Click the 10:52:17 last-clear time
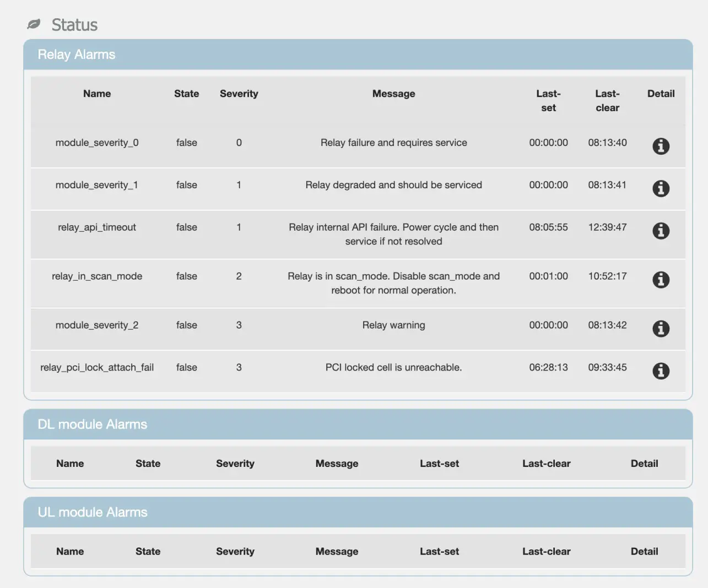Viewport: 708px width, 588px height. [608, 276]
